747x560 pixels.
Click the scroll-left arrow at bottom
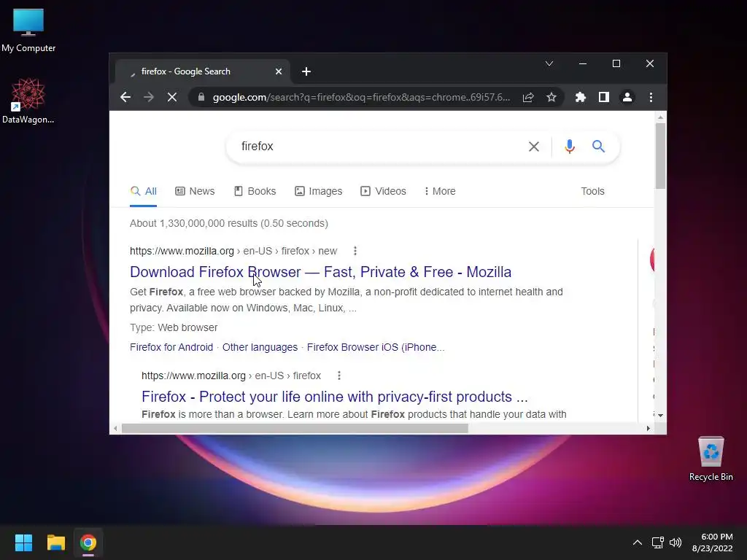click(115, 429)
